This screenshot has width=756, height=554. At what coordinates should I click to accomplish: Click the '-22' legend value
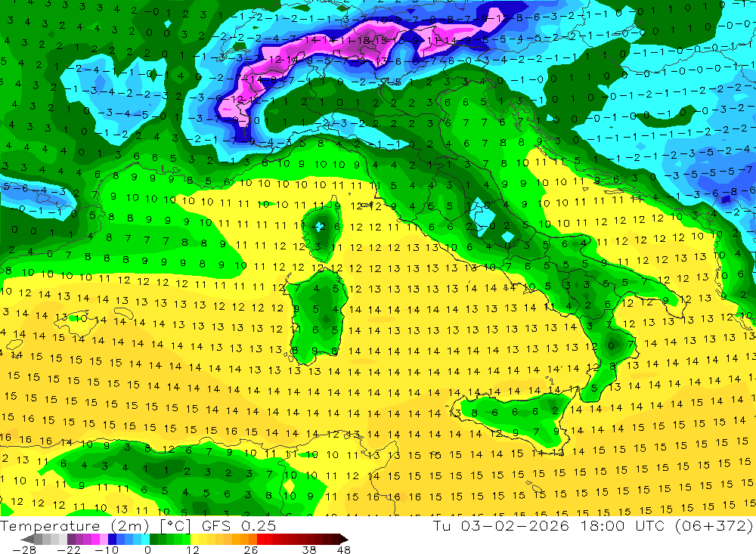[69, 550]
